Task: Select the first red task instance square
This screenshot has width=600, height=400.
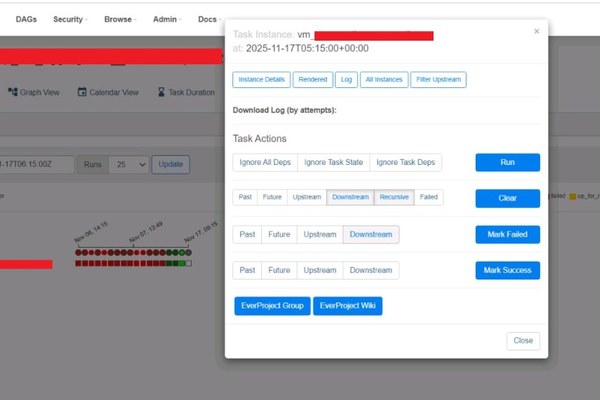Action: [x=78, y=263]
